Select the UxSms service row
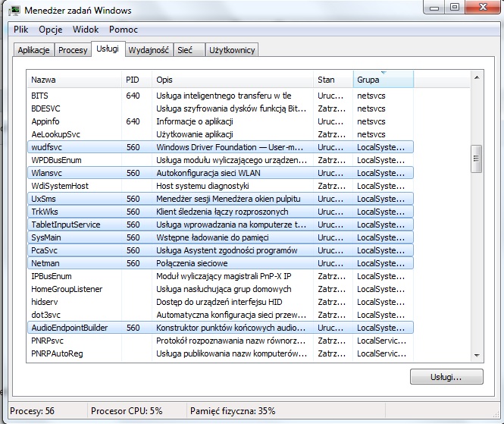504x424 pixels. tap(221, 199)
